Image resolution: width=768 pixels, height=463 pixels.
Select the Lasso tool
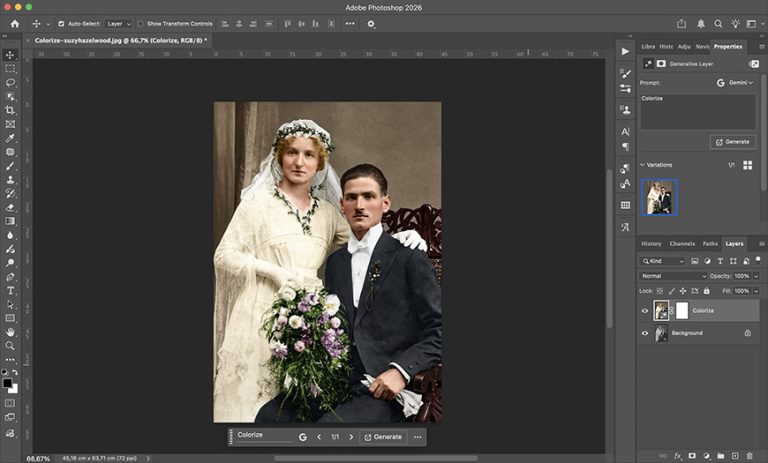10,82
